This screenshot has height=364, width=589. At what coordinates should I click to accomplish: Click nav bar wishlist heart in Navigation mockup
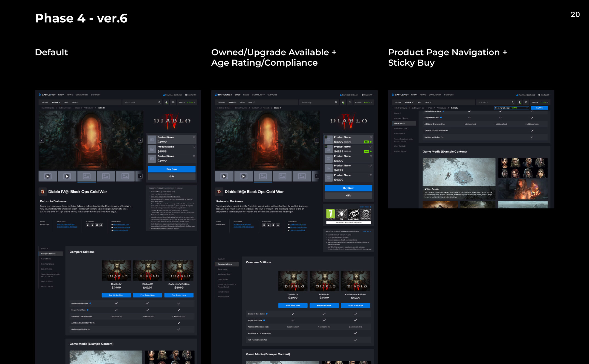tap(526, 102)
